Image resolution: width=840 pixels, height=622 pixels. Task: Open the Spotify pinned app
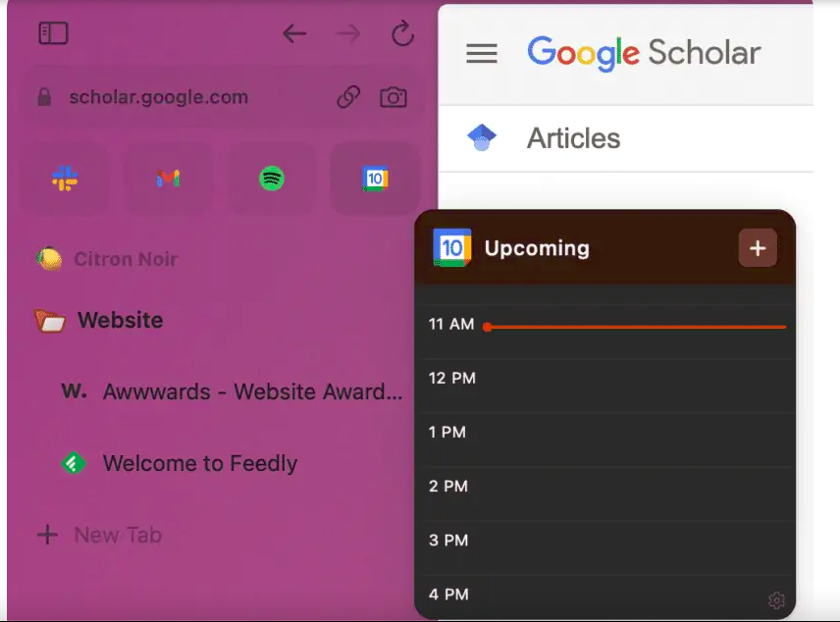[272, 179]
